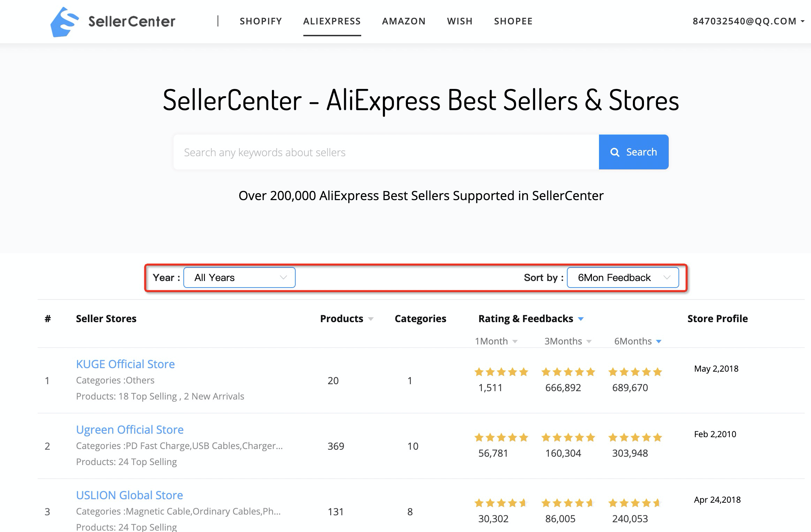Click Ugreen's 56,781 feedback count
The height and width of the screenshot is (532, 811).
coord(493,453)
